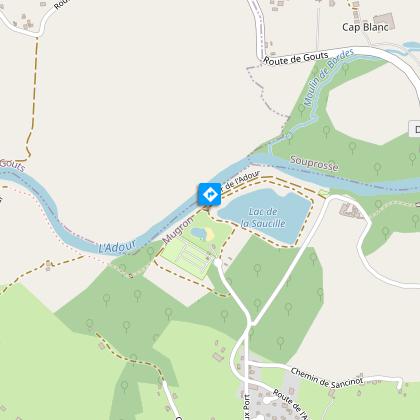The image size is (420, 420).
Task: Select the Souprosse commune label
Action: point(314,163)
